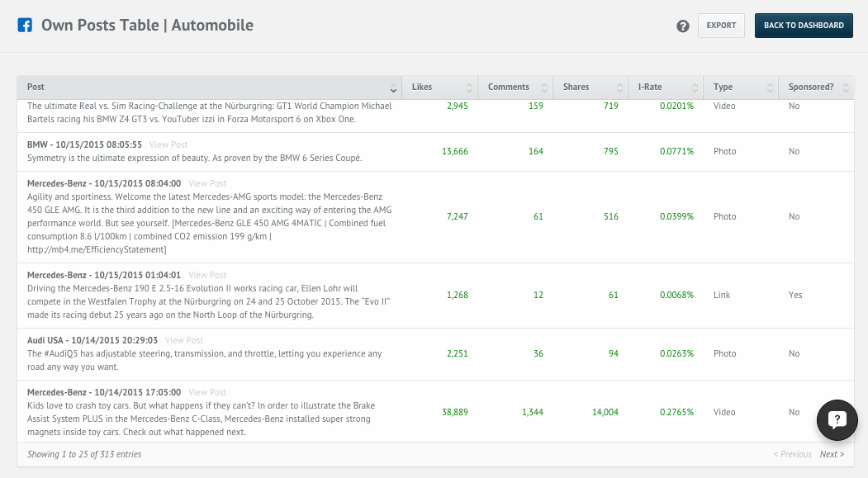Click the Facebook logo icon
Image resolution: width=868 pixels, height=478 pixels.
[26, 26]
